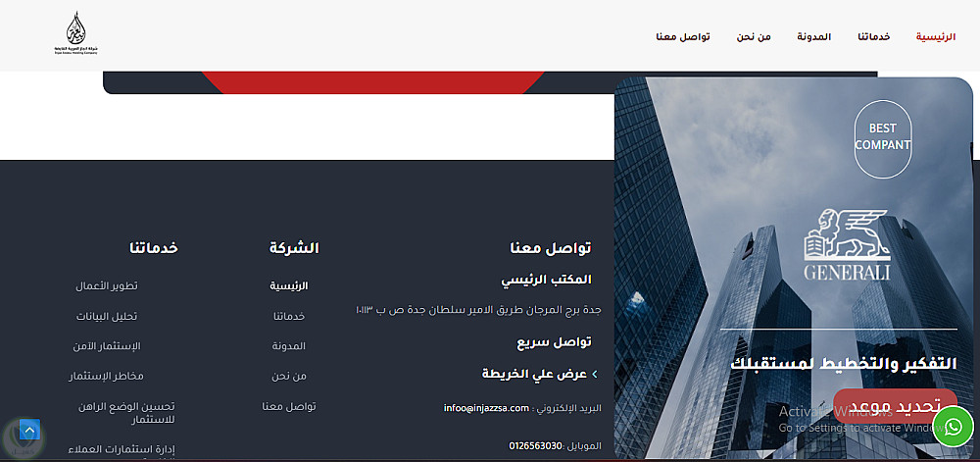This screenshot has height=462, width=980.
Task: Click the المكتب الرئيسي heading
Action: (546, 281)
